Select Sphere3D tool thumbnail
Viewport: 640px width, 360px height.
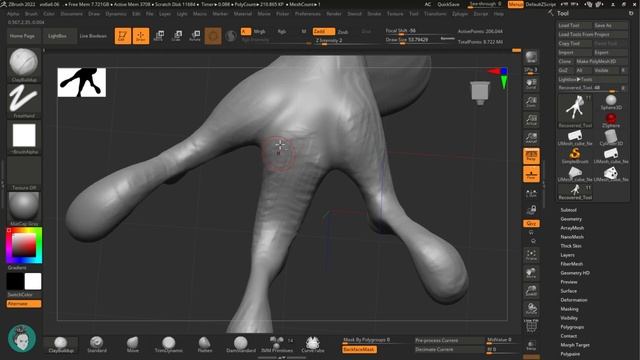point(611,102)
